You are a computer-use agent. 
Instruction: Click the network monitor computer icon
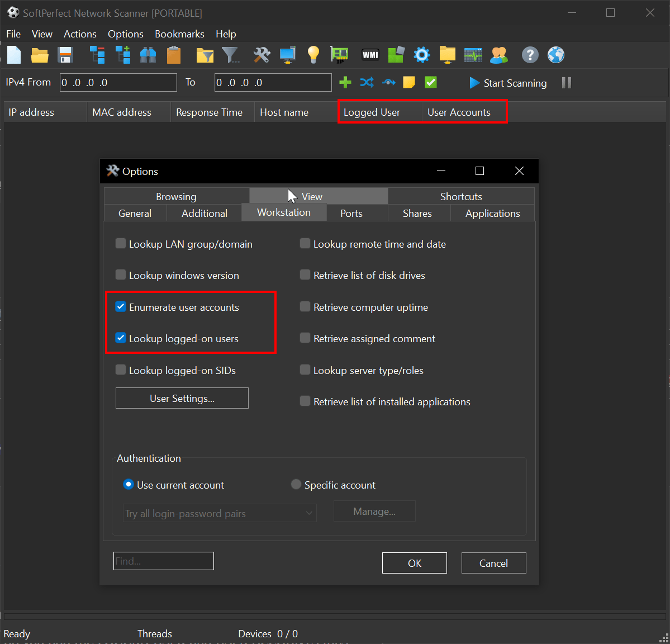(288, 55)
